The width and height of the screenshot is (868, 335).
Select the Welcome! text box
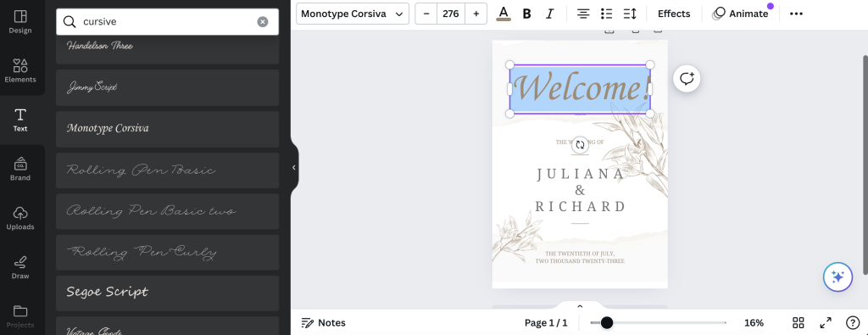[x=580, y=89]
